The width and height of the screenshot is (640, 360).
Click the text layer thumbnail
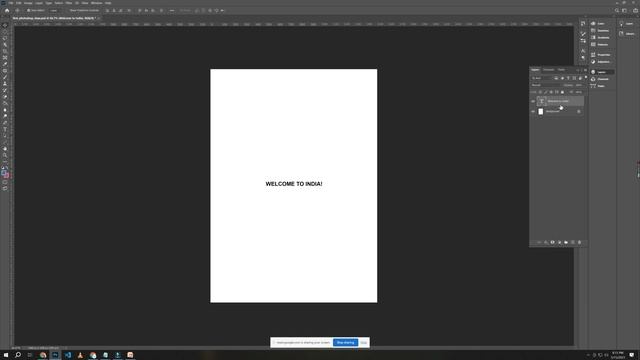coord(542,101)
